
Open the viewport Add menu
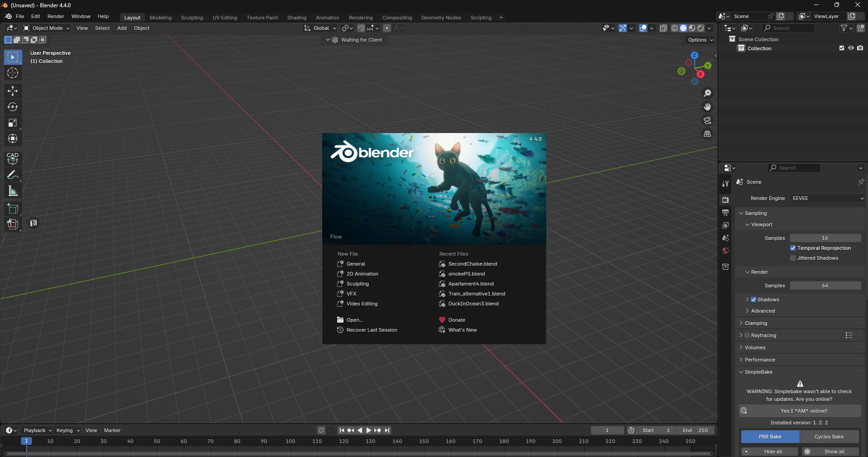[122, 28]
